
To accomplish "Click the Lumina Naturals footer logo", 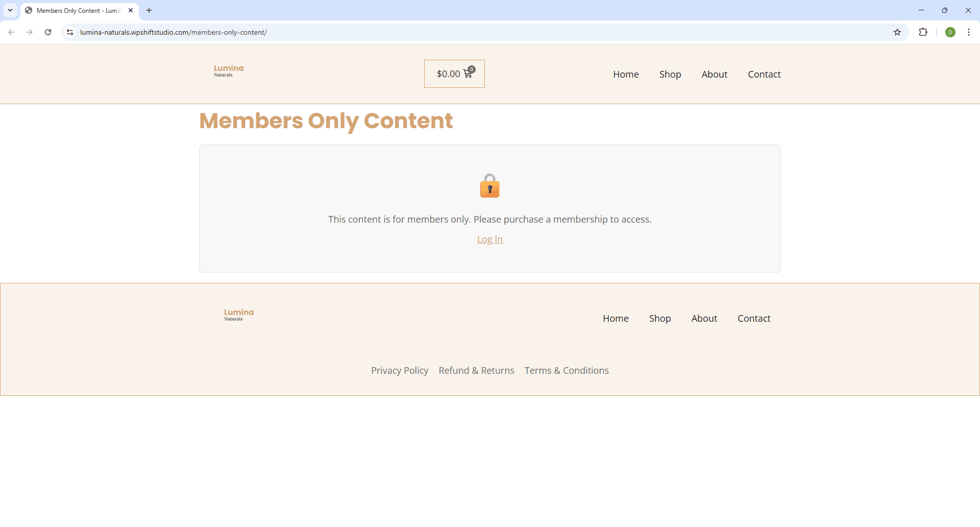I will 238,315.
